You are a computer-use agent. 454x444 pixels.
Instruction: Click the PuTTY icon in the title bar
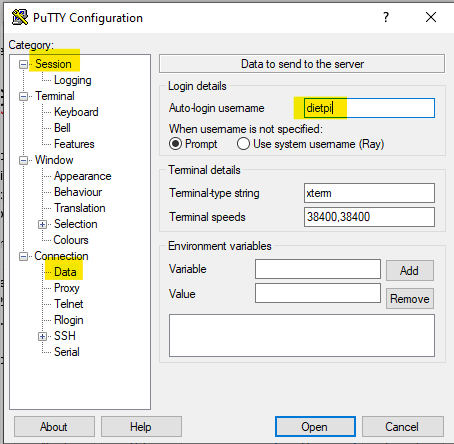point(20,17)
